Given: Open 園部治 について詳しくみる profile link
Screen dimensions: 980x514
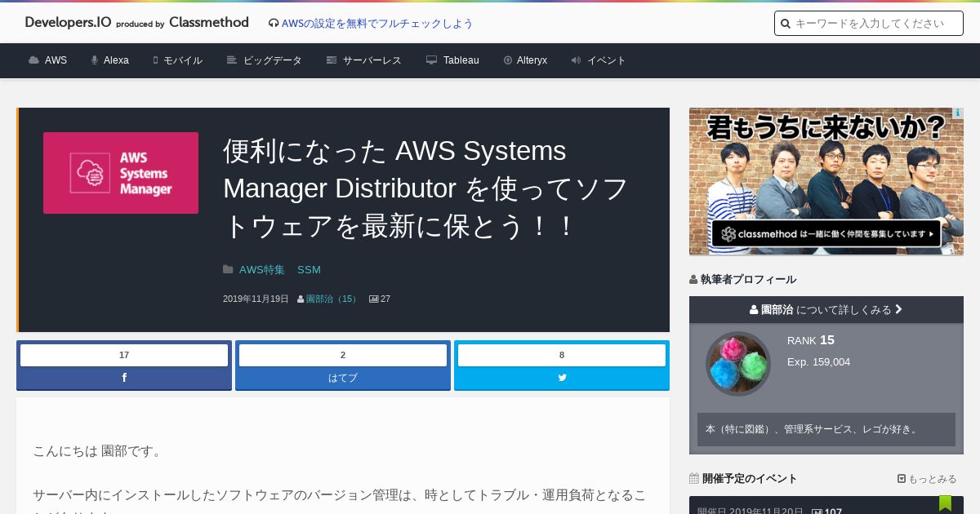Looking at the screenshot, I should (x=826, y=309).
